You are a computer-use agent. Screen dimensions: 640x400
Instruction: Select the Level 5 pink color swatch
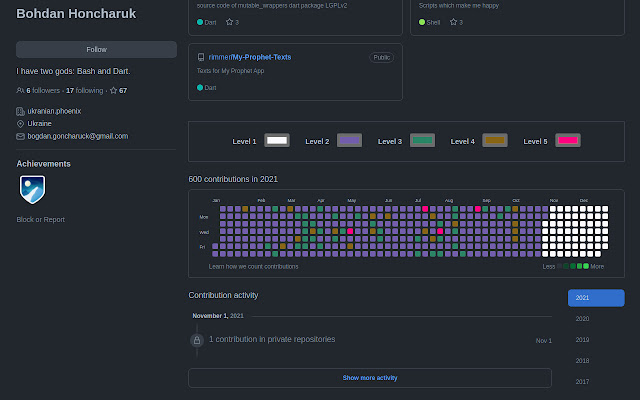[568, 141]
